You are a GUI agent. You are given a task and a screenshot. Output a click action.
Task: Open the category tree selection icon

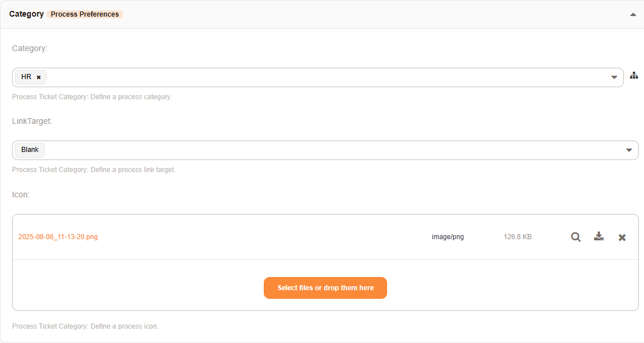tap(634, 76)
